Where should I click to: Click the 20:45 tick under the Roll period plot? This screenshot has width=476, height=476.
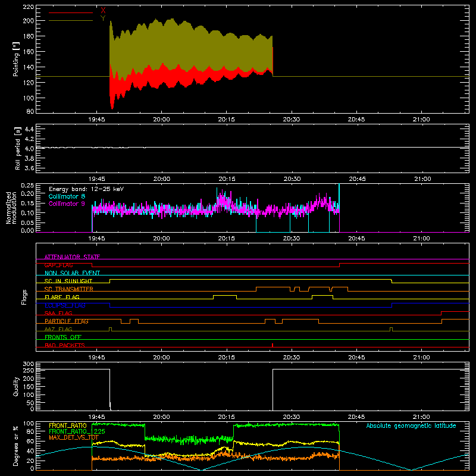(x=358, y=179)
